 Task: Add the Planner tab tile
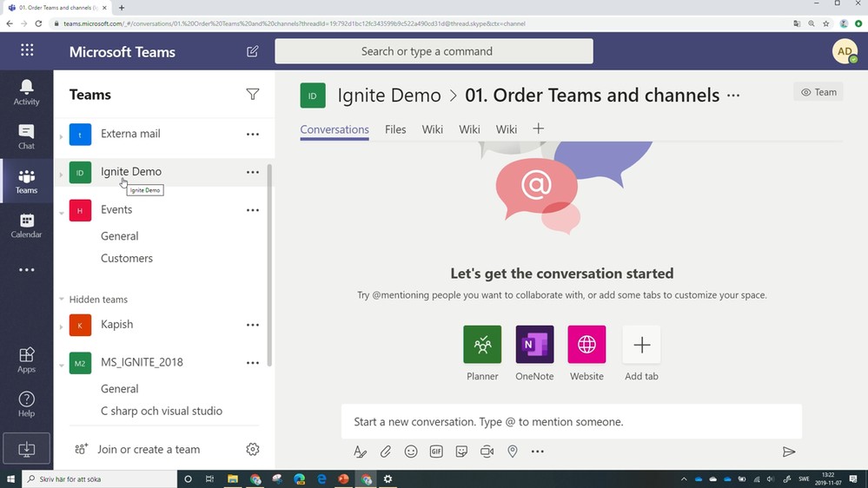[x=482, y=345]
